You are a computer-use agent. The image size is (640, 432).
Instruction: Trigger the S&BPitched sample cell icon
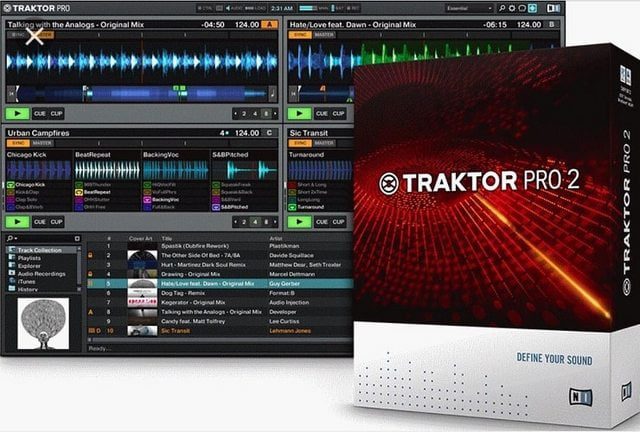(x=216, y=207)
